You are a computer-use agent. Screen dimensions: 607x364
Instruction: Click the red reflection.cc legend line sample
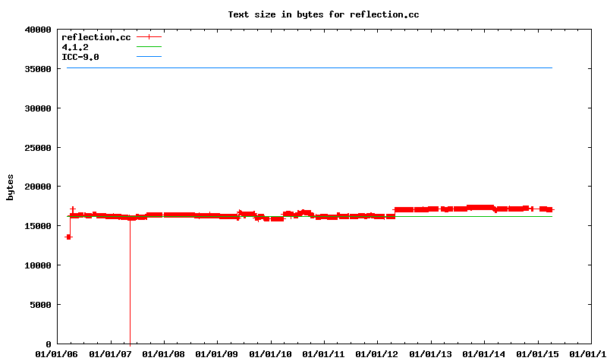pyautogui.click(x=149, y=37)
